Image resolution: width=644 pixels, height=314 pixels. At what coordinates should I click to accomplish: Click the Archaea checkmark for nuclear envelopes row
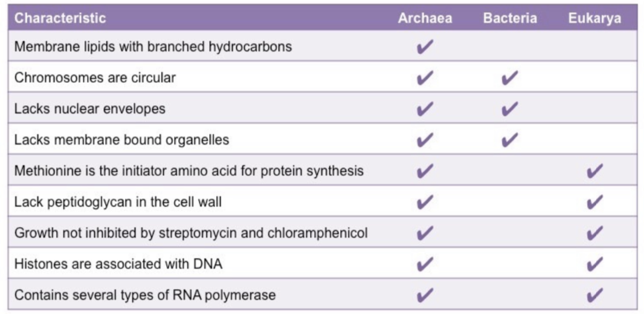click(x=425, y=109)
